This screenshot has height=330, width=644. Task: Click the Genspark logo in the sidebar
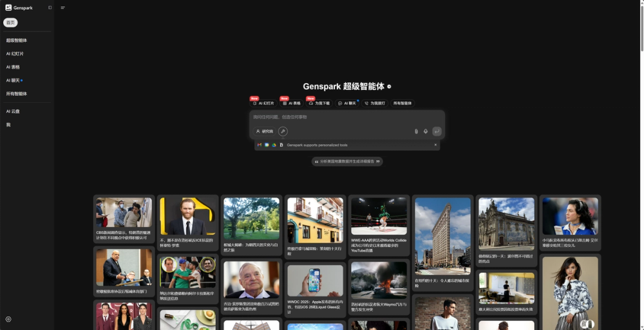point(19,7)
